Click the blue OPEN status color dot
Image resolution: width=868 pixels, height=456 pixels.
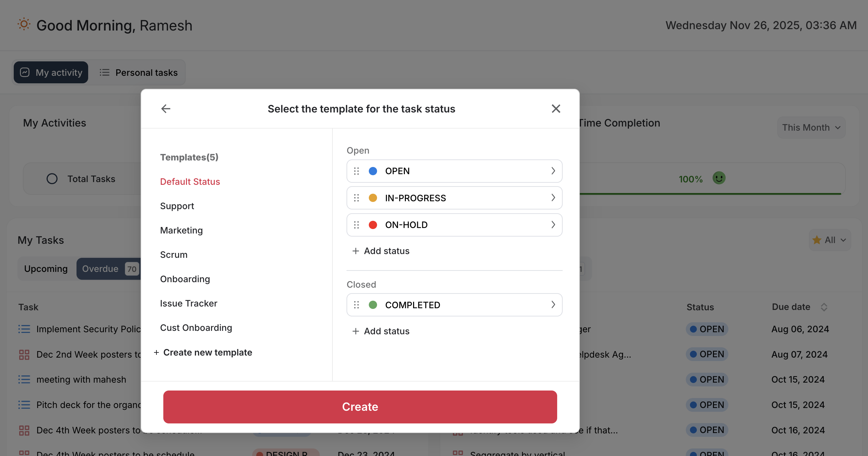(x=373, y=171)
